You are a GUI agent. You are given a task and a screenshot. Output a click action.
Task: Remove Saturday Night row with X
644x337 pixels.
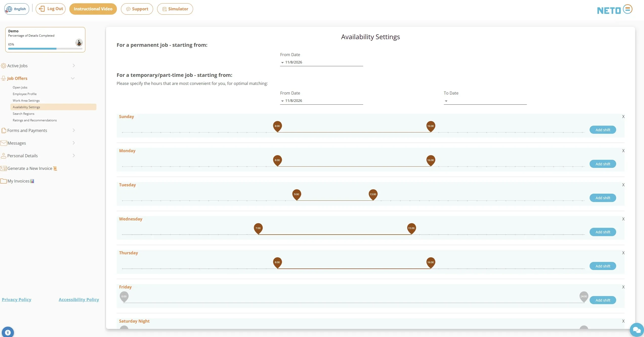623,321
